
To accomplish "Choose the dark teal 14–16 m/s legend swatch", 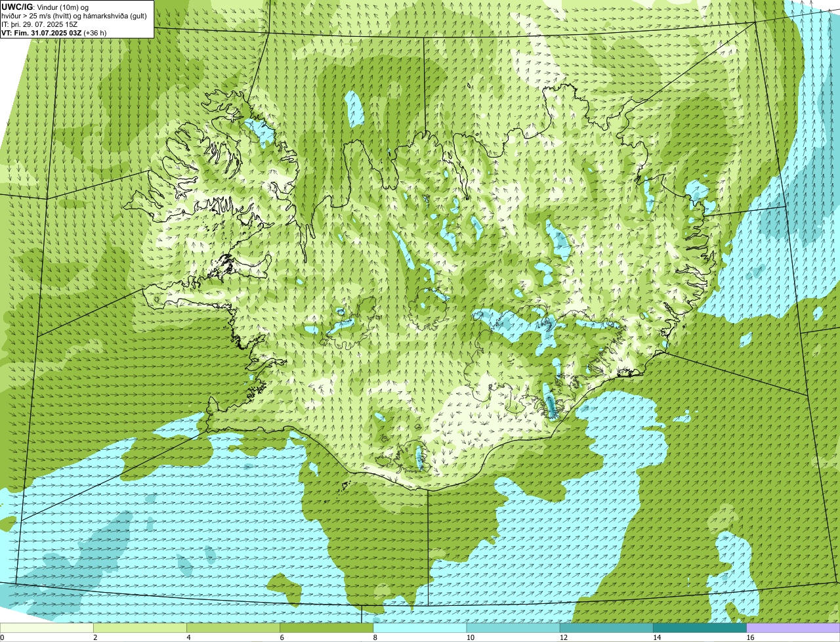I will [700, 628].
